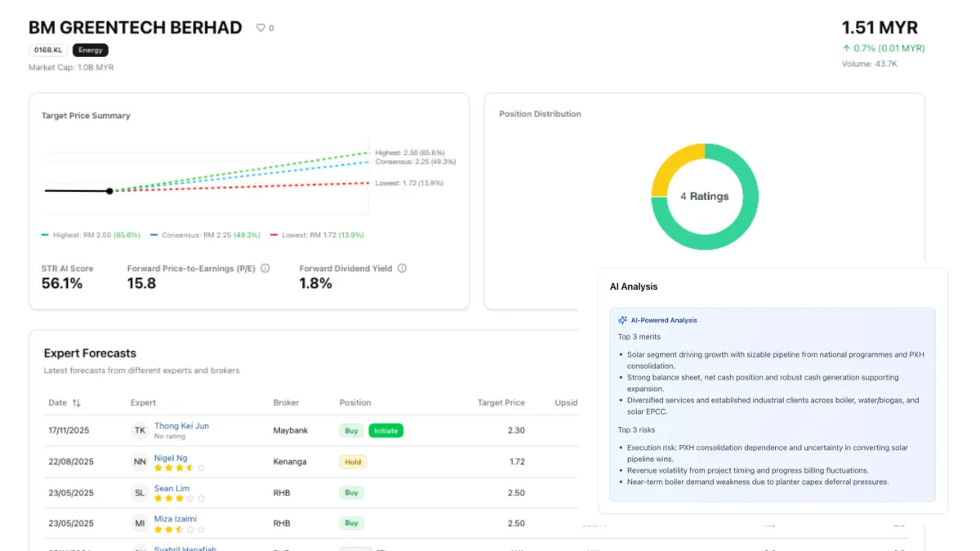Viewport: 980px width, 551px height.
Task: Click 'Highest: 2.50 (65.6%)' chart label
Action: coord(410,153)
